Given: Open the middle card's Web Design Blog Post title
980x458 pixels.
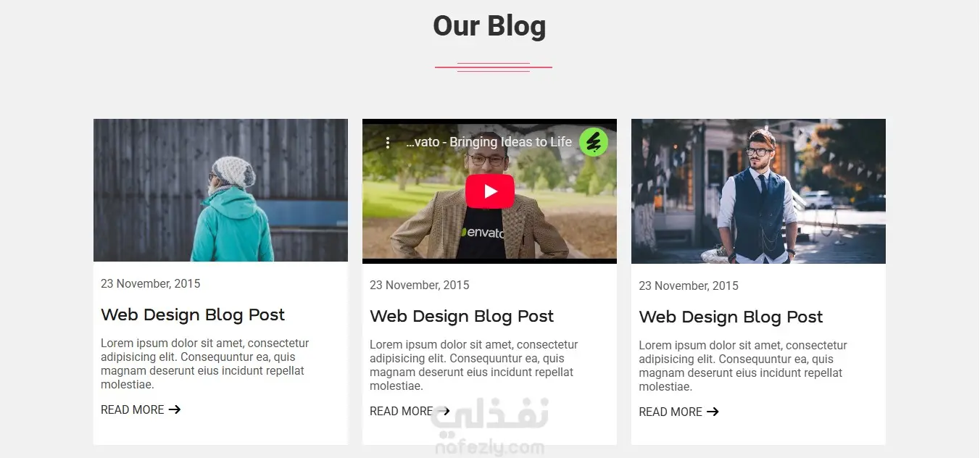Looking at the screenshot, I should point(462,316).
